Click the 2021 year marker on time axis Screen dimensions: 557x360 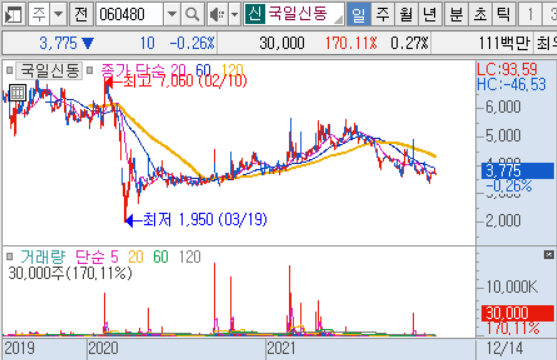pyautogui.click(x=281, y=348)
